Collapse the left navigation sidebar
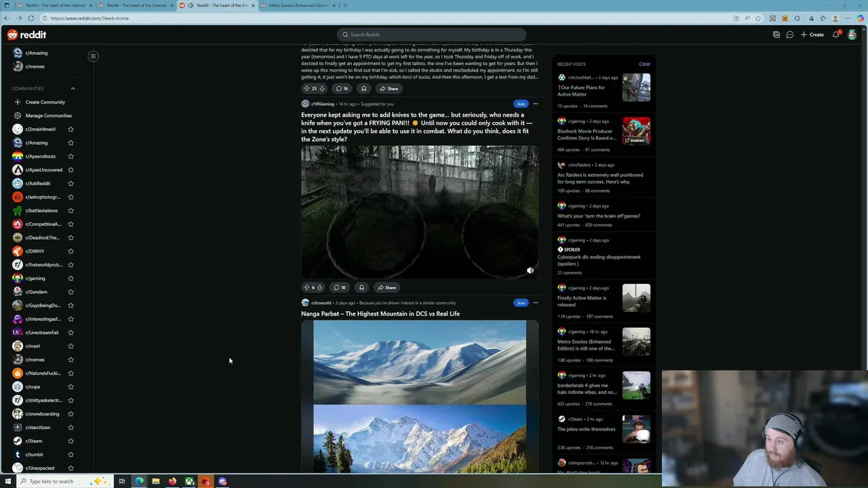The image size is (868, 488). [x=93, y=56]
